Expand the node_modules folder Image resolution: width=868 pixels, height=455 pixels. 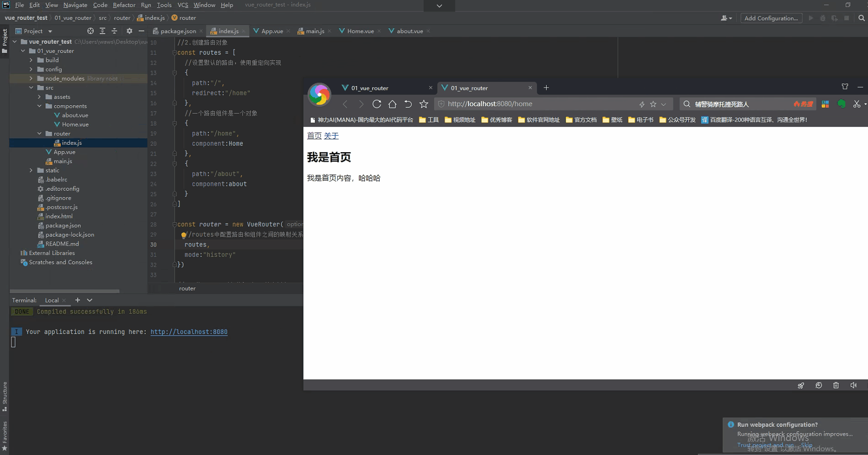[x=31, y=79]
